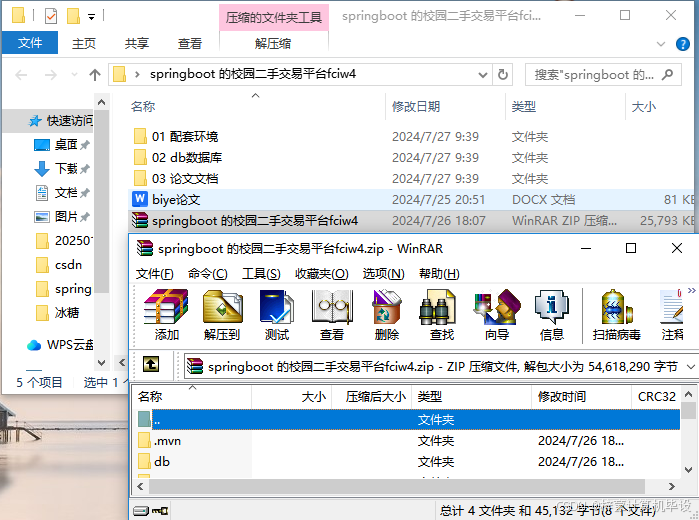Open WinRAR 选项(N) menu
This screenshot has height=520, width=699.
point(383,273)
